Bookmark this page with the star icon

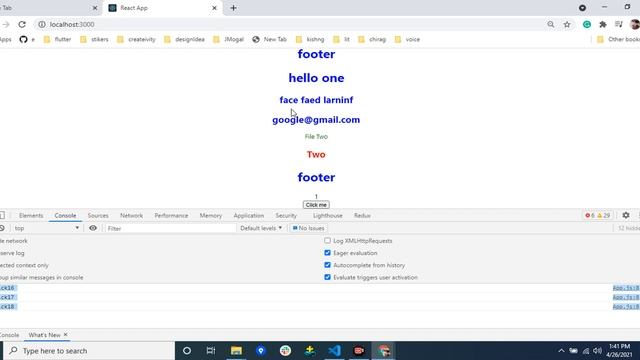tap(567, 24)
